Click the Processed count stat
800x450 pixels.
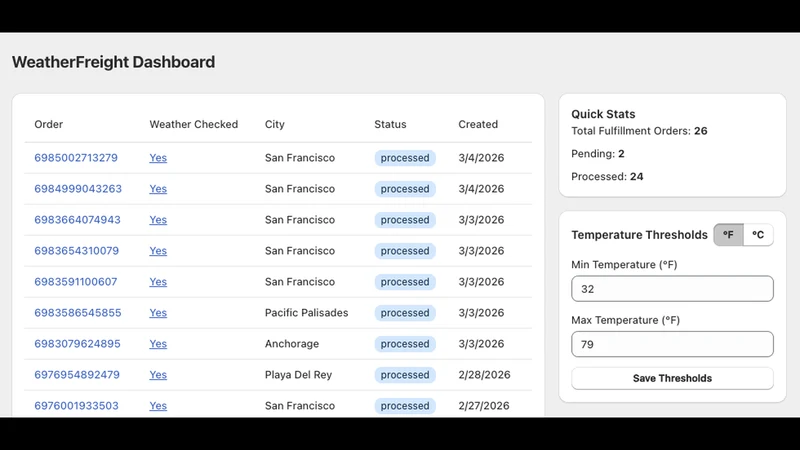(x=607, y=177)
